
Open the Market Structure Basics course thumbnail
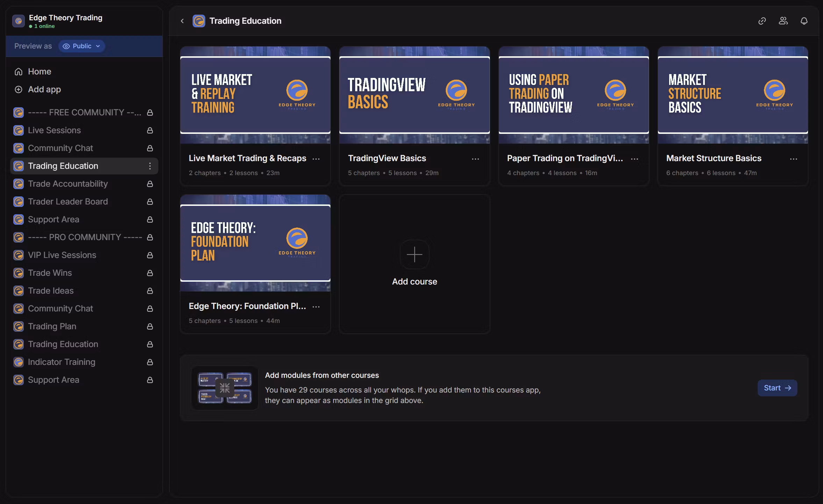click(733, 95)
